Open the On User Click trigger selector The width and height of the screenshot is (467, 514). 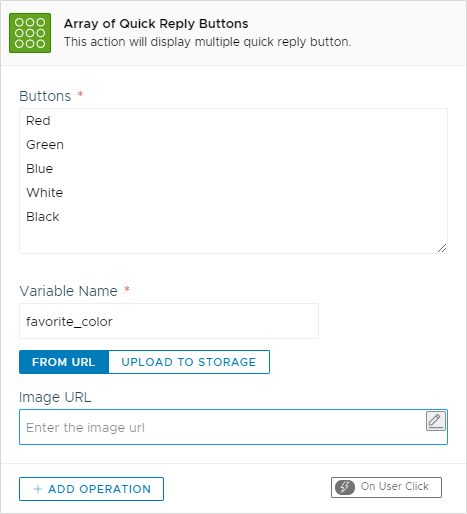pos(386,487)
